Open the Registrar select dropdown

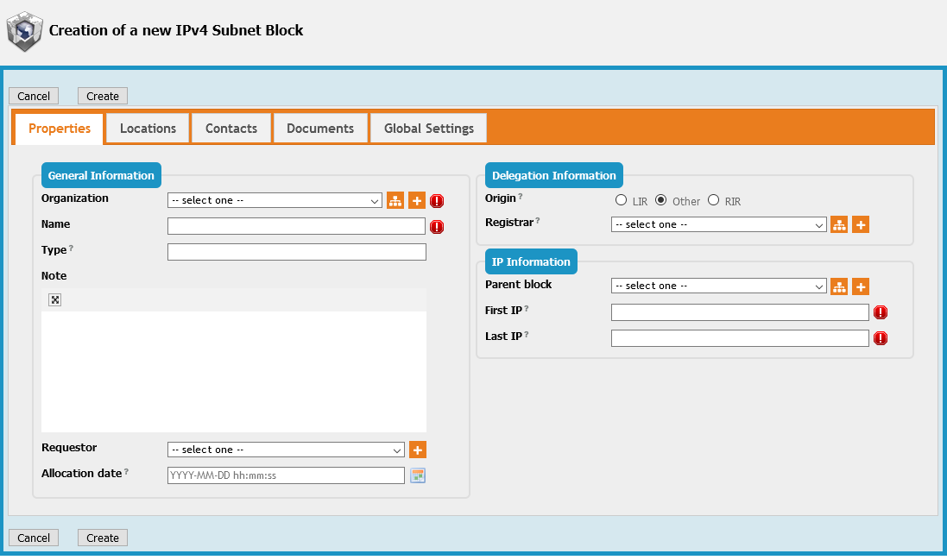pos(718,224)
